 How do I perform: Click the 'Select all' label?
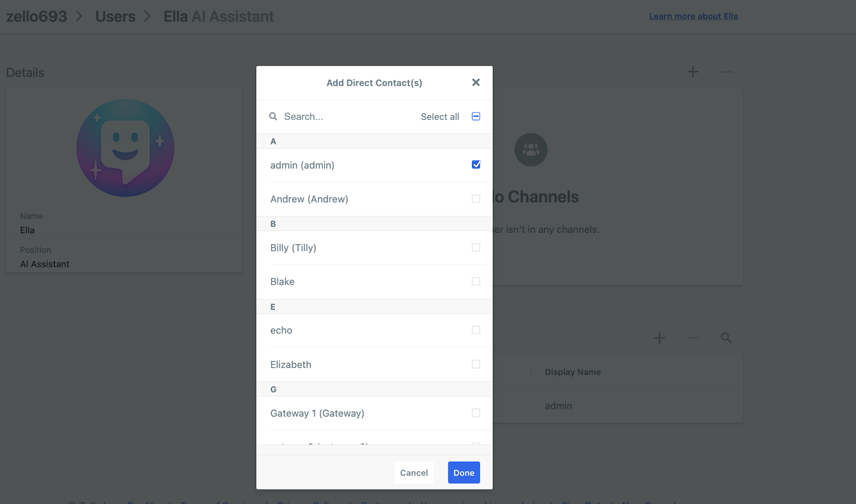point(440,117)
